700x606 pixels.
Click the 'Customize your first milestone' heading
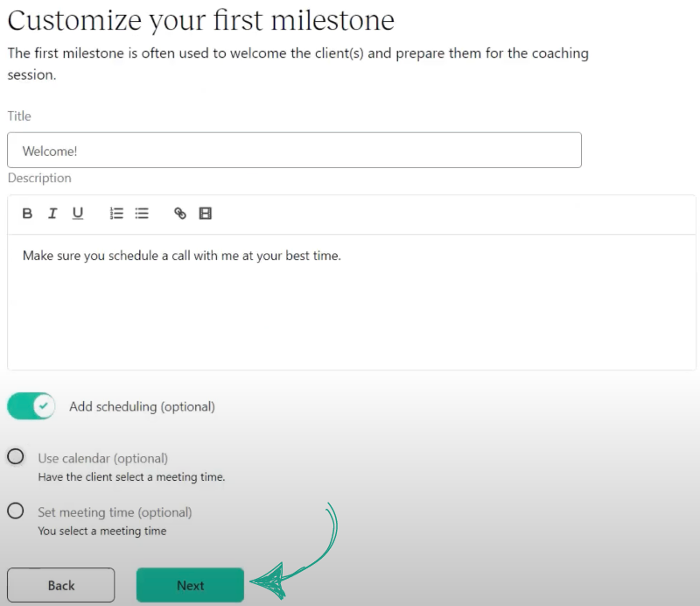(x=201, y=20)
